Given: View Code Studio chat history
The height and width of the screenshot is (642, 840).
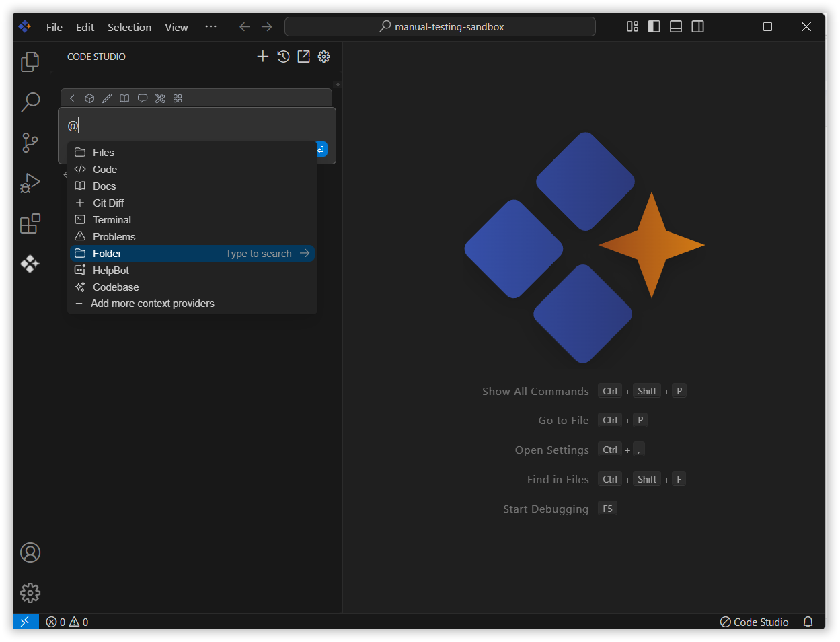Looking at the screenshot, I should 283,57.
